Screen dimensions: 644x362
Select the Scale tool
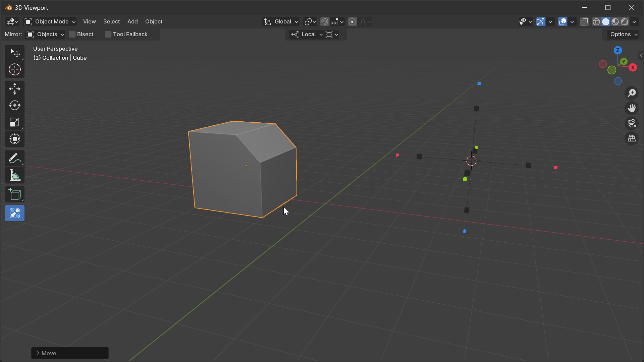click(x=14, y=122)
